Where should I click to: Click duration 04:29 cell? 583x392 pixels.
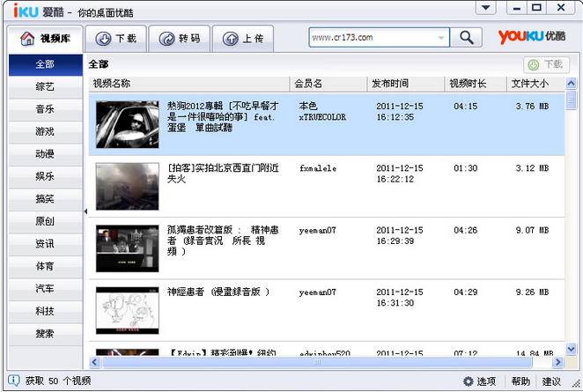point(466,292)
